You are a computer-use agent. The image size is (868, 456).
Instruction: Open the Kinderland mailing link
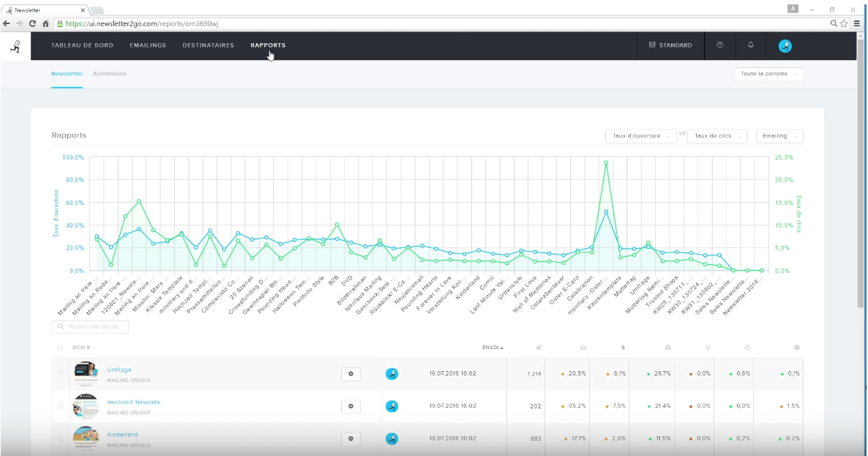[x=122, y=435]
